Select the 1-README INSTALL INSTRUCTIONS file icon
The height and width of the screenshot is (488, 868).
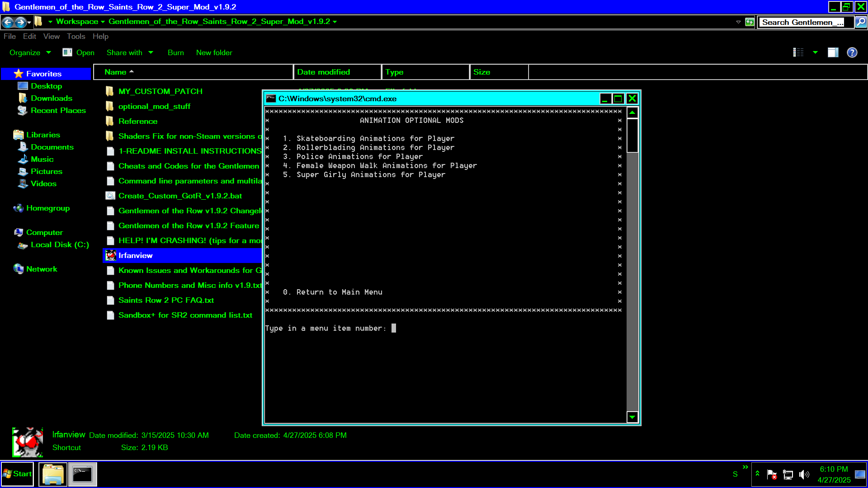click(x=110, y=151)
